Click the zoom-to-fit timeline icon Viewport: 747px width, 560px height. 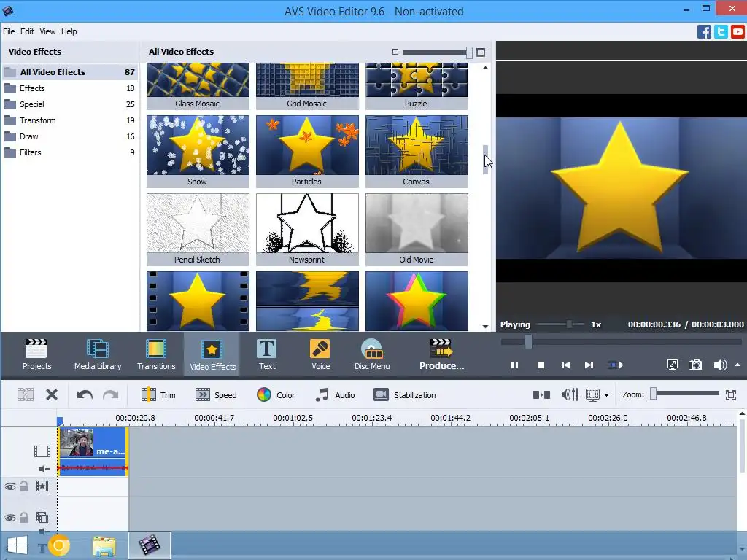pyautogui.click(x=731, y=394)
